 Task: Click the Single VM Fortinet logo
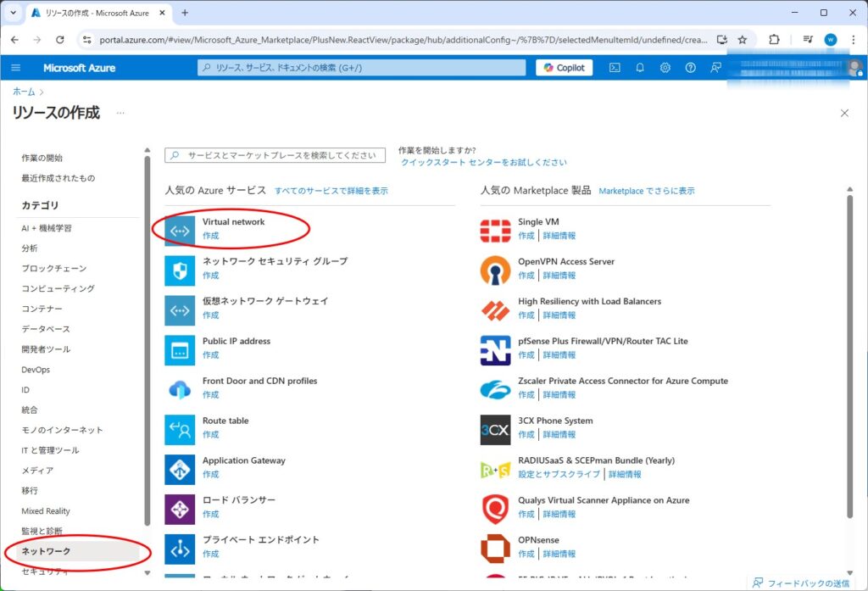point(495,231)
